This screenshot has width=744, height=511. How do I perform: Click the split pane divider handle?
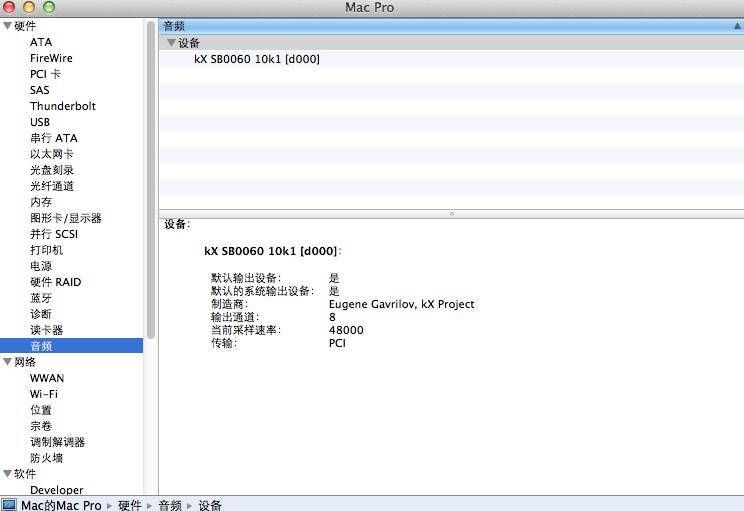click(451, 213)
